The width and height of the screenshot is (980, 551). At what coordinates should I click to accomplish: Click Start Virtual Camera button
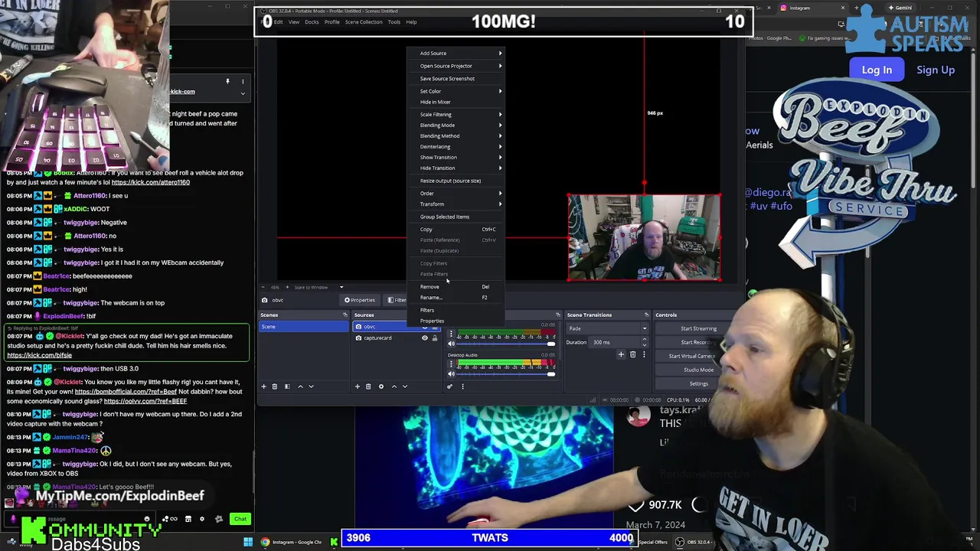[691, 356]
